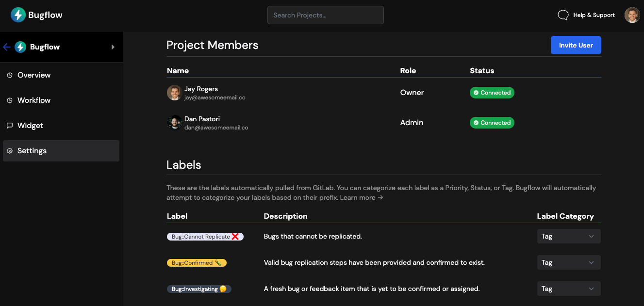Click the Owner role cell

pyautogui.click(x=412, y=93)
